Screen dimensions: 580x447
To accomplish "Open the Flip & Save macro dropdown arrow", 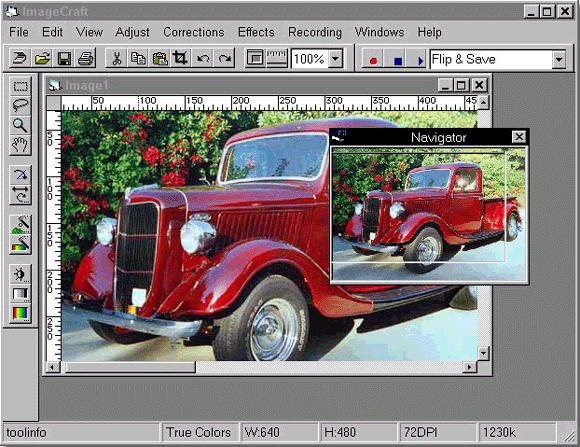I will pos(559,59).
